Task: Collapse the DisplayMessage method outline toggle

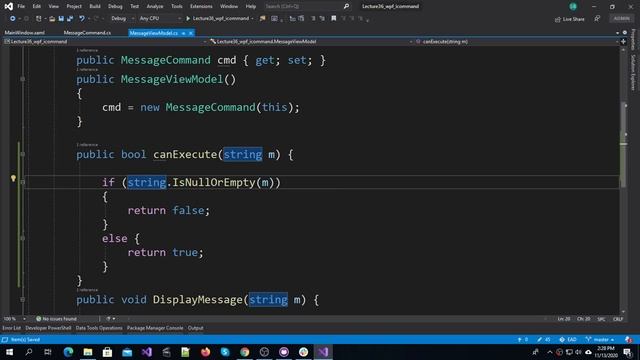Action: (x=22, y=300)
